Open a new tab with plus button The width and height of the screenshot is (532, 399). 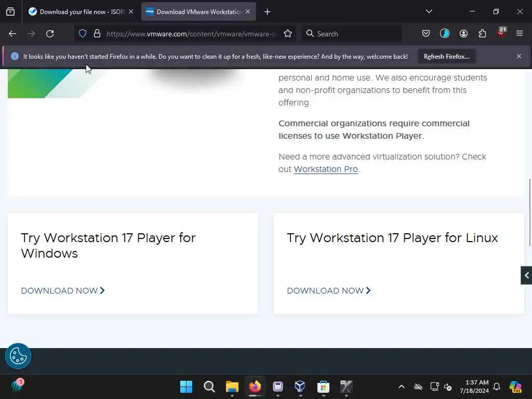tap(268, 12)
